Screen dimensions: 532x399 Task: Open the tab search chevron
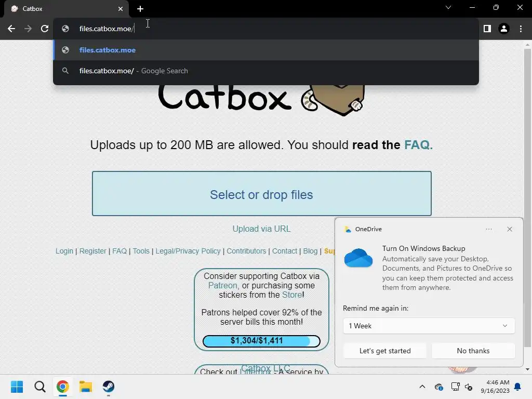pyautogui.click(x=448, y=7)
